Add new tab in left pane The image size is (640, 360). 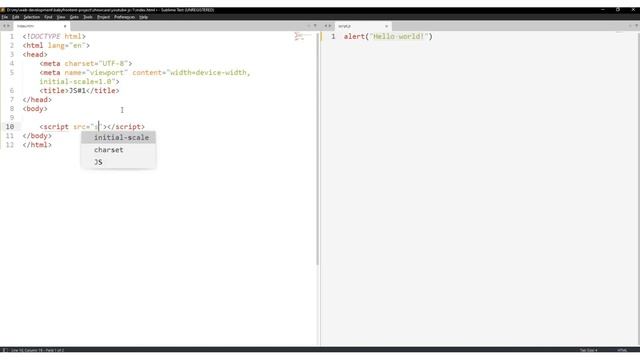(x=309, y=26)
